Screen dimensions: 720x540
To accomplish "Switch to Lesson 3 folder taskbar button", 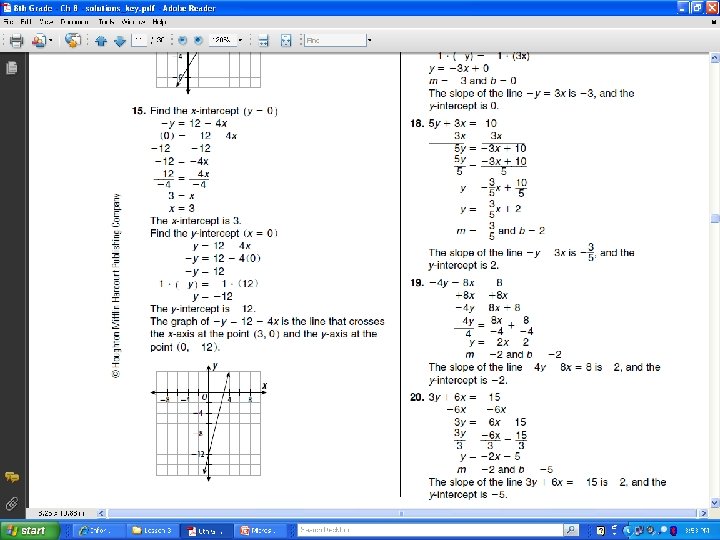I will (x=152, y=530).
